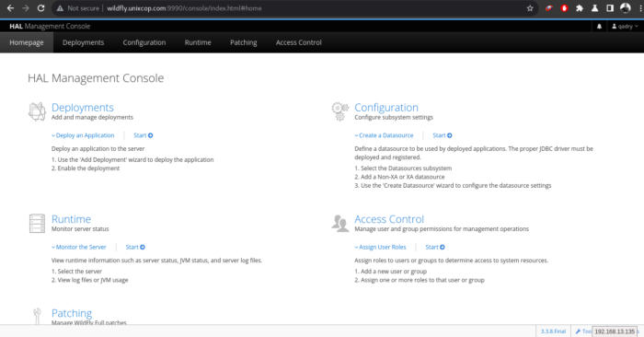
Task: Click 'Configure subsystem settings' text
Action: pos(394,117)
